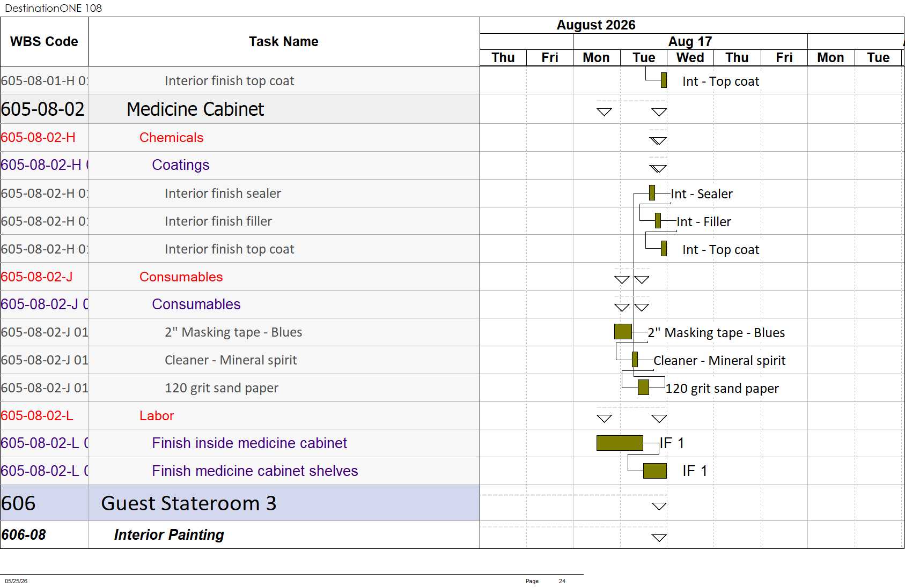The image size is (905, 588).
Task: Click the Chemicals summary triangle marker
Action: point(658,141)
